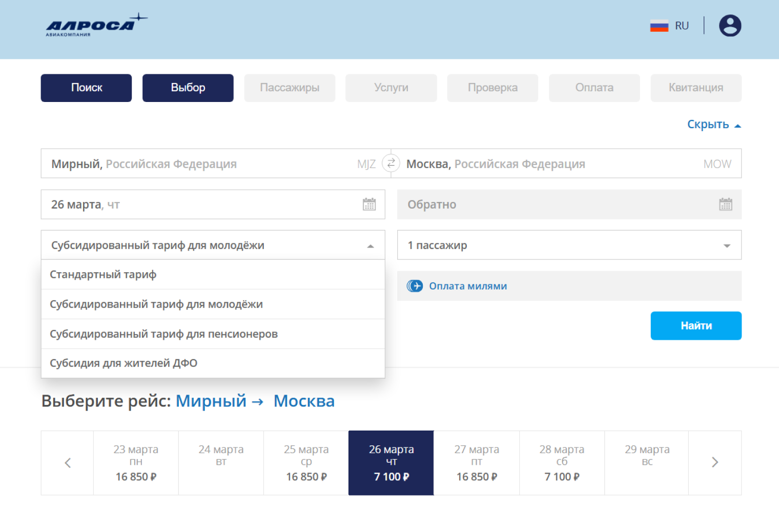
Task: Open the departure date calendar icon
Action: tap(369, 204)
